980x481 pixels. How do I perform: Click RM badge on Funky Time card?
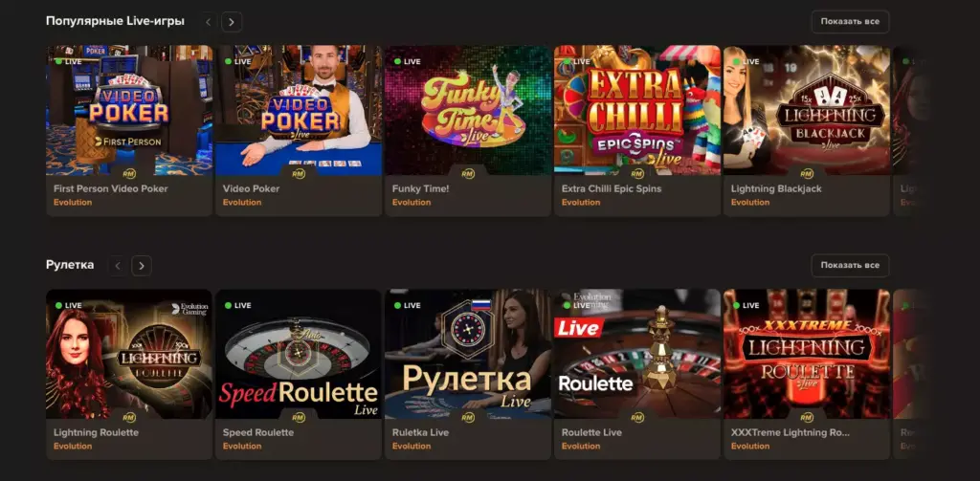pos(467,174)
